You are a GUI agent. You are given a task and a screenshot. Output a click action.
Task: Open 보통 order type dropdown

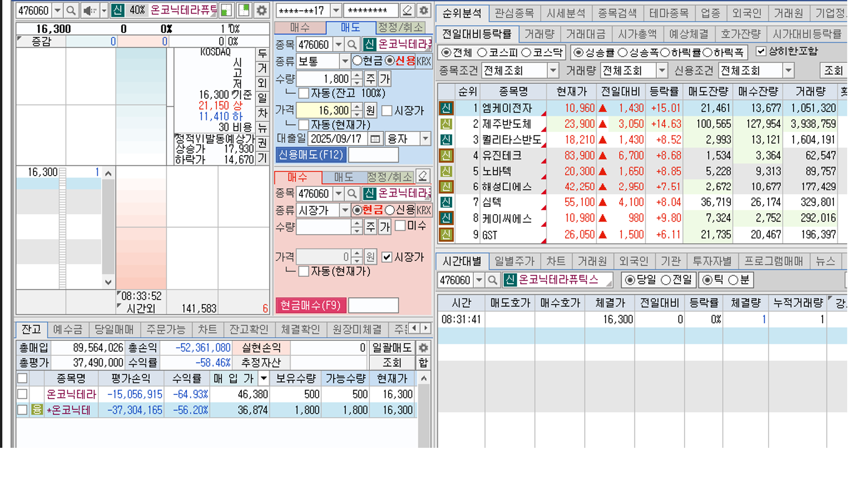pos(344,61)
